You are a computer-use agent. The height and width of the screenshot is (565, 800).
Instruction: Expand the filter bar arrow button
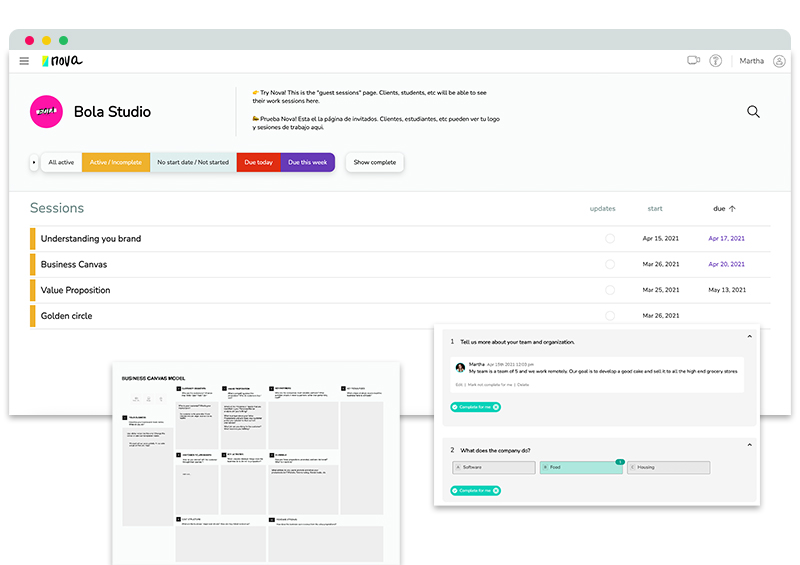tap(34, 162)
